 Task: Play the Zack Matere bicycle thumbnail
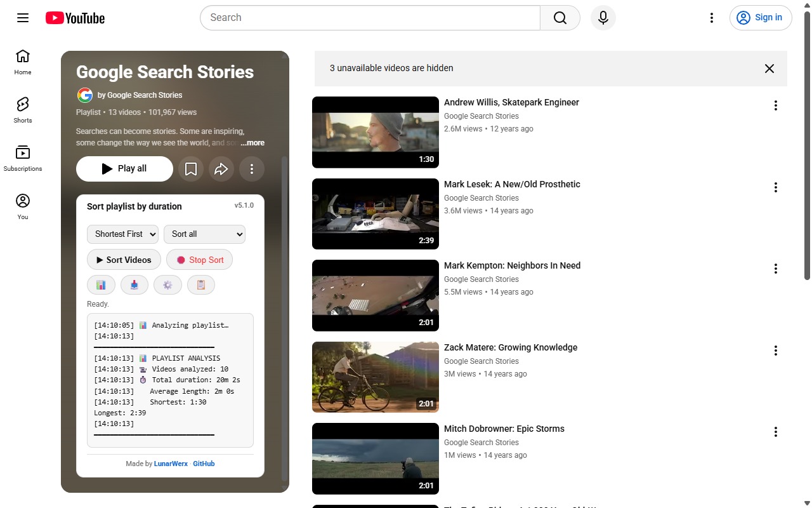[x=376, y=377]
